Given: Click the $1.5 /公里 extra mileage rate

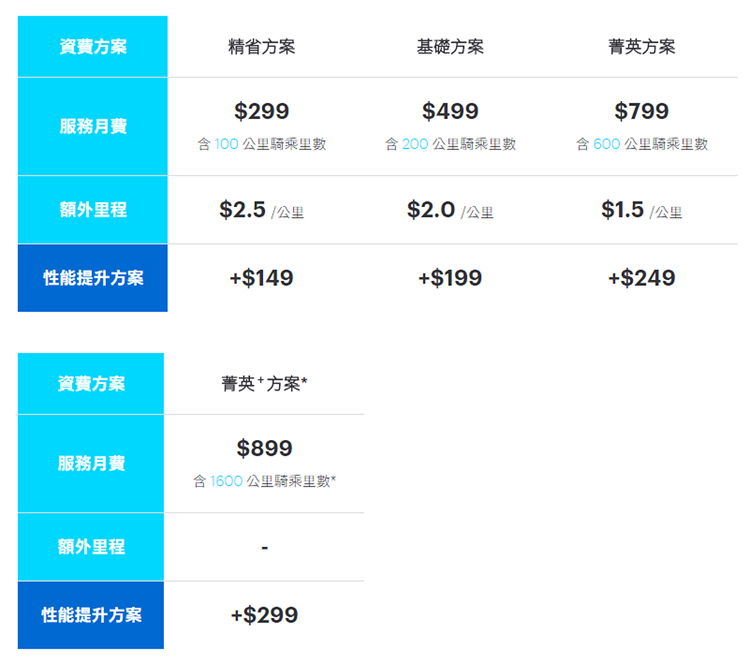Looking at the screenshot, I should (x=641, y=210).
